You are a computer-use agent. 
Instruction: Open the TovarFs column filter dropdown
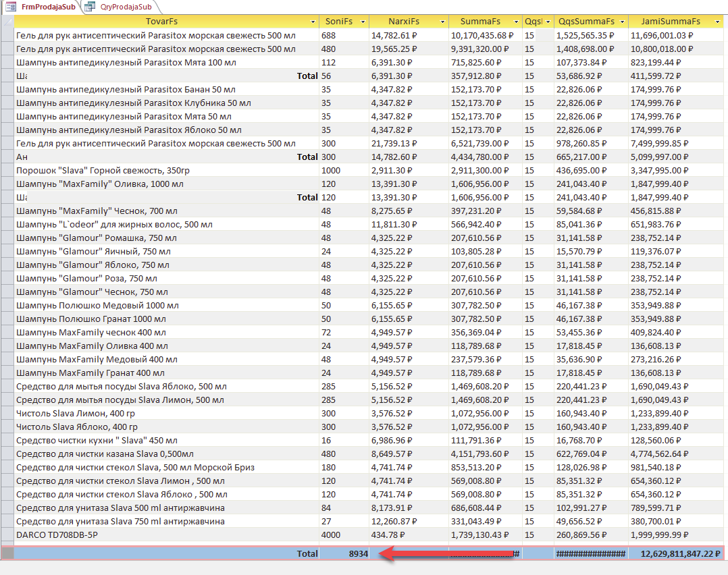click(x=313, y=22)
